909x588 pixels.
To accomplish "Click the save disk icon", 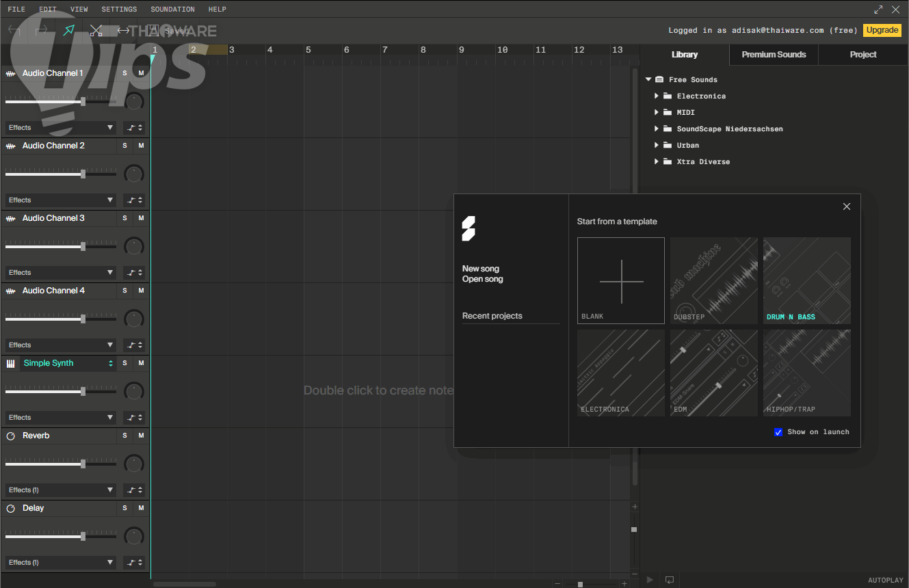I will tap(153, 30).
